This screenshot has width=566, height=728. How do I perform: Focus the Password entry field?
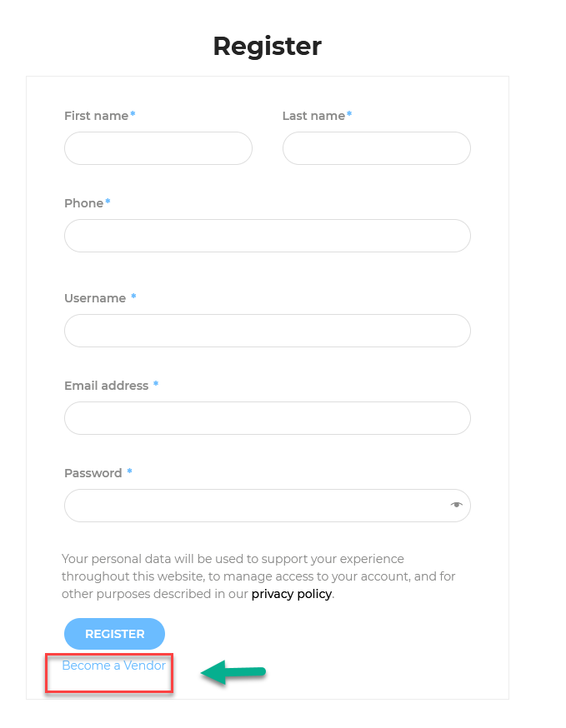click(x=250, y=505)
